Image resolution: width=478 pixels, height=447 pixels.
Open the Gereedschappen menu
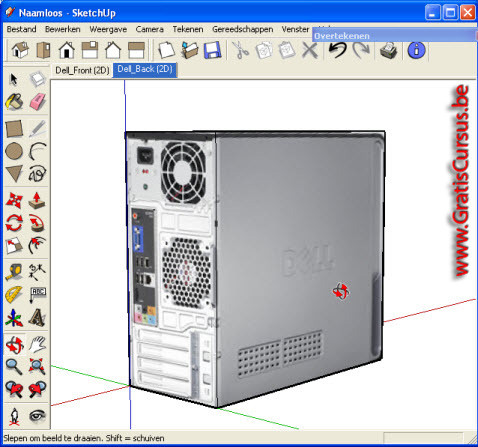[x=243, y=29]
